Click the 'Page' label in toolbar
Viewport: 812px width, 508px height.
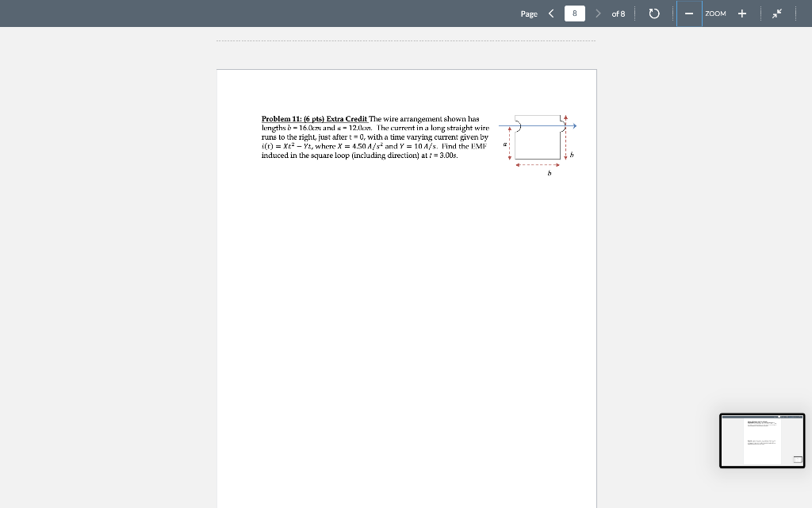click(x=529, y=14)
